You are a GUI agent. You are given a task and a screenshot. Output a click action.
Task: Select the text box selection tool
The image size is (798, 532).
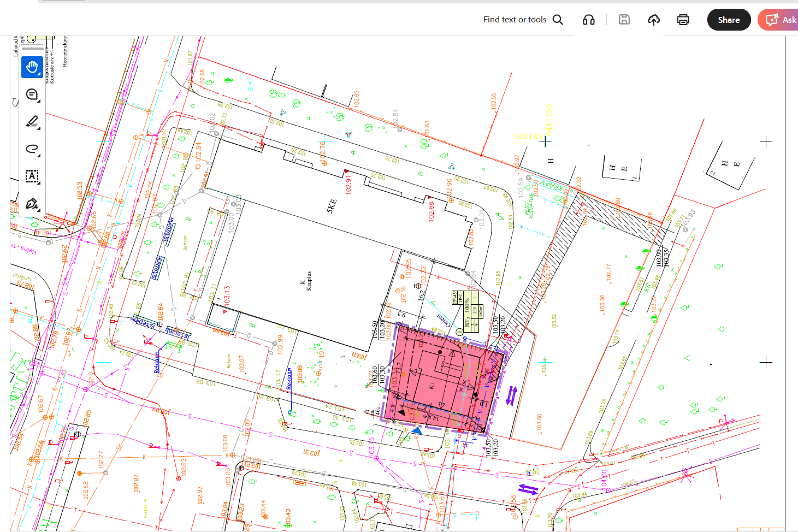[x=32, y=176]
